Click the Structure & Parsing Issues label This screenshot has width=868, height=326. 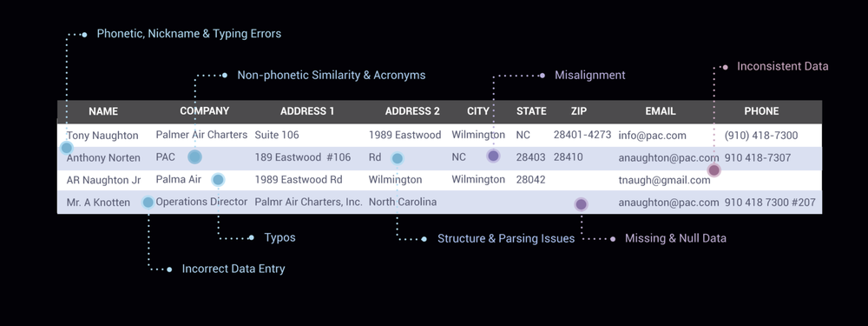pos(506,239)
